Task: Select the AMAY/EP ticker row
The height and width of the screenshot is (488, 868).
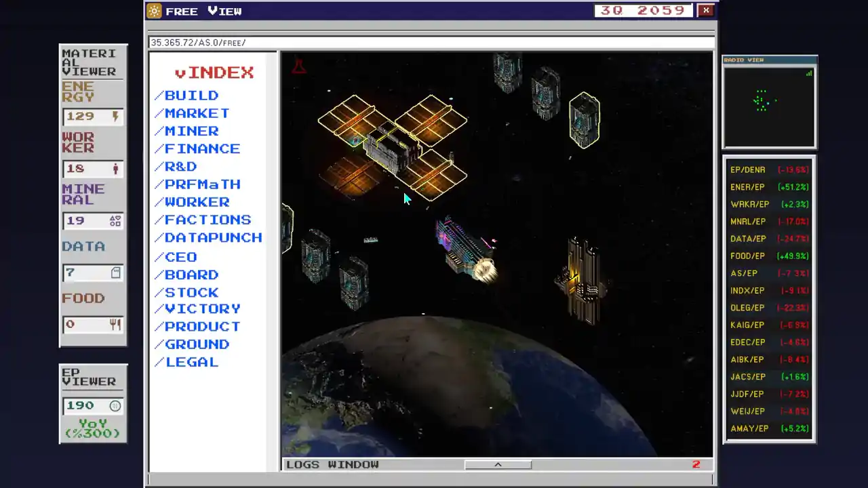Action: coord(770,429)
